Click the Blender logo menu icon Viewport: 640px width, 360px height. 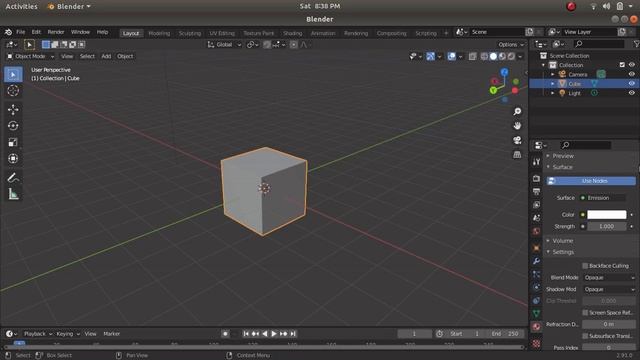tap(8, 32)
